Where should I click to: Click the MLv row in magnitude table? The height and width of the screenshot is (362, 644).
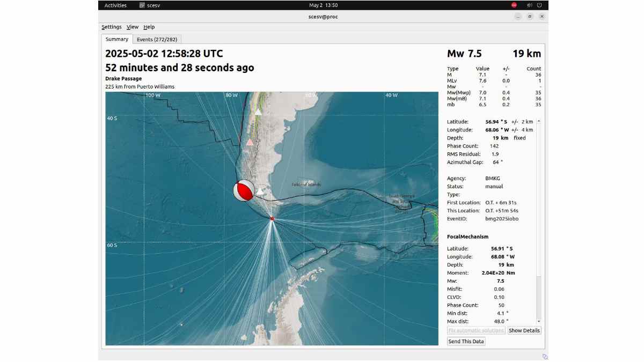click(x=494, y=80)
